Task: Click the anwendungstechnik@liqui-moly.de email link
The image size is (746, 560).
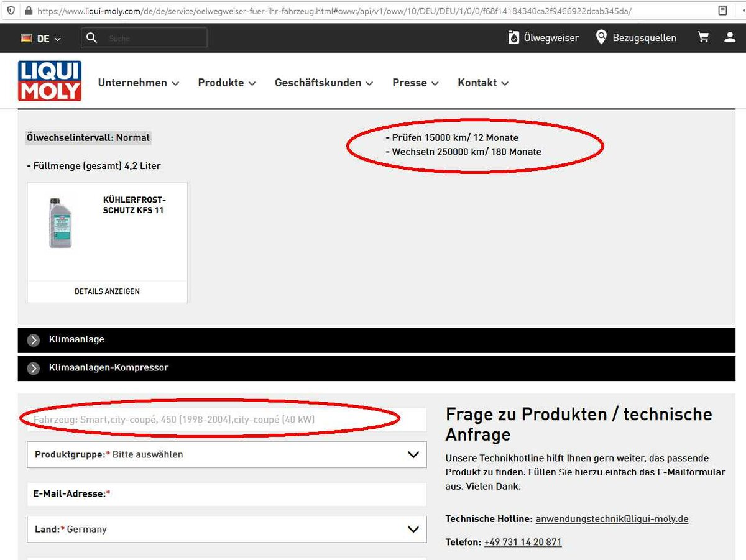Action: (612, 518)
